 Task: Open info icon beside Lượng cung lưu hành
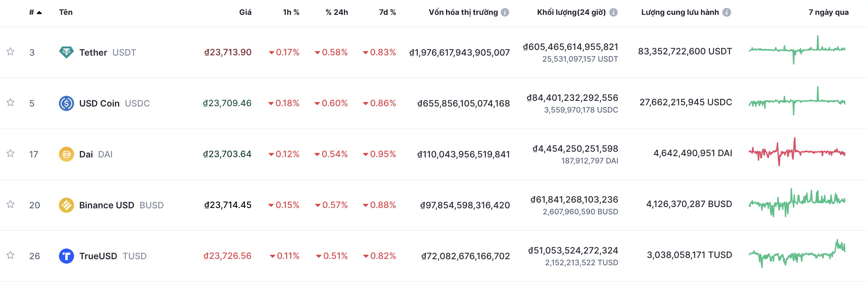point(727,12)
